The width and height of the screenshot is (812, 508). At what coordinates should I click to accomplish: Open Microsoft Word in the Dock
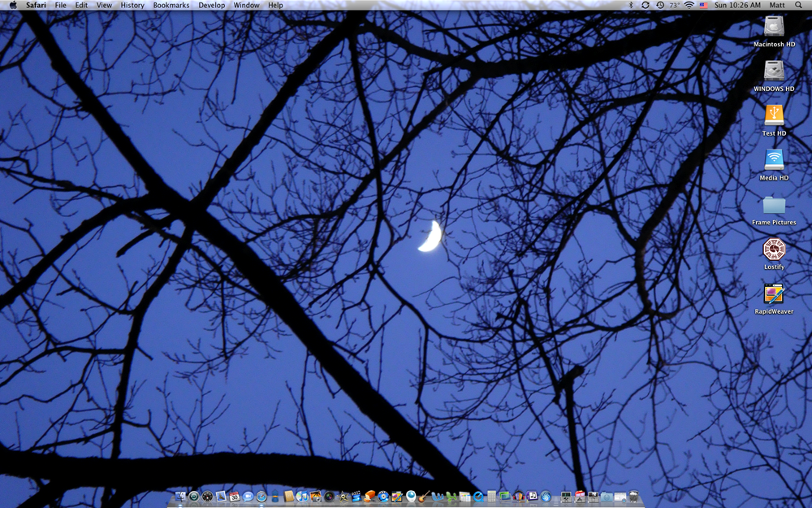(438, 497)
